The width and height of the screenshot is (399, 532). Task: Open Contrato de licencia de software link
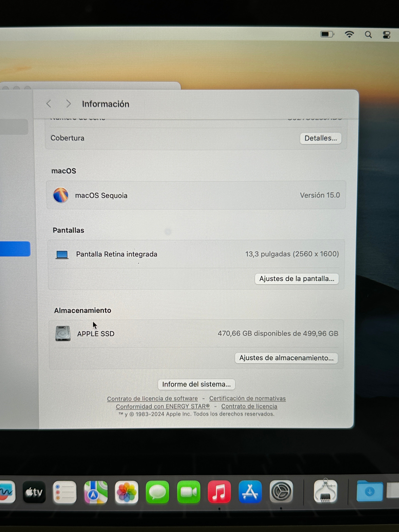[153, 398]
